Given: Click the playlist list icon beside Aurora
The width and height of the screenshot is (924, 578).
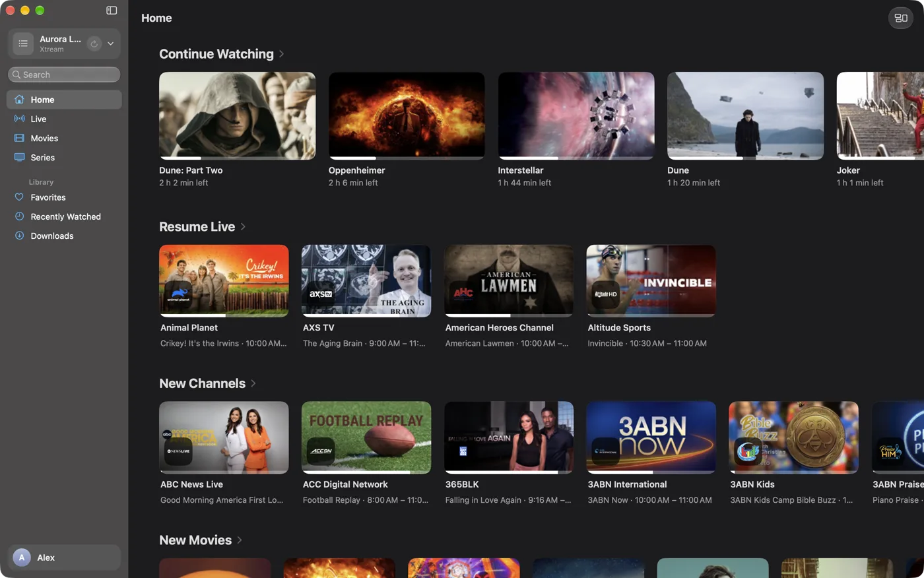Looking at the screenshot, I should [23, 44].
